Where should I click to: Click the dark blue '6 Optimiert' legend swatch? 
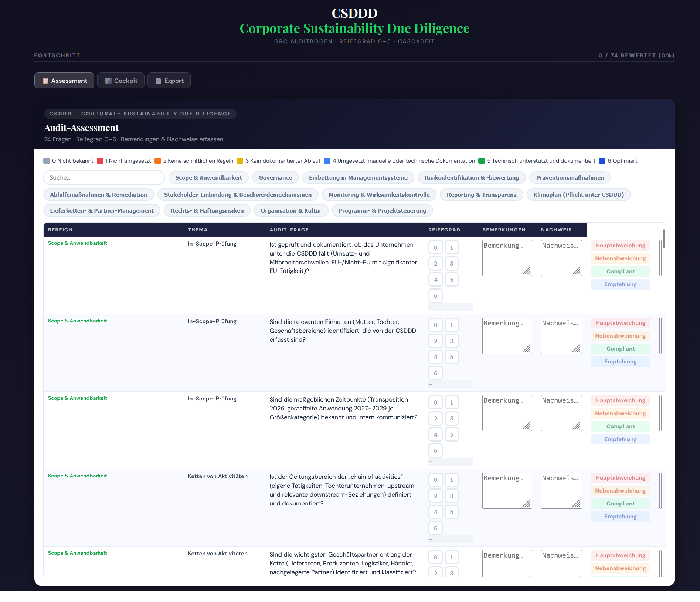[602, 161]
